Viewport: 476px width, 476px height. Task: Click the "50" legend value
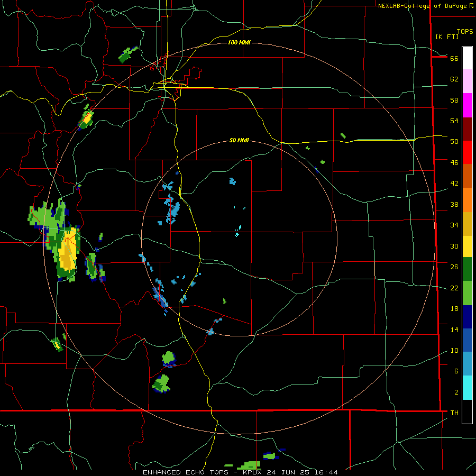pyautogui.click(x=454, y=142)
